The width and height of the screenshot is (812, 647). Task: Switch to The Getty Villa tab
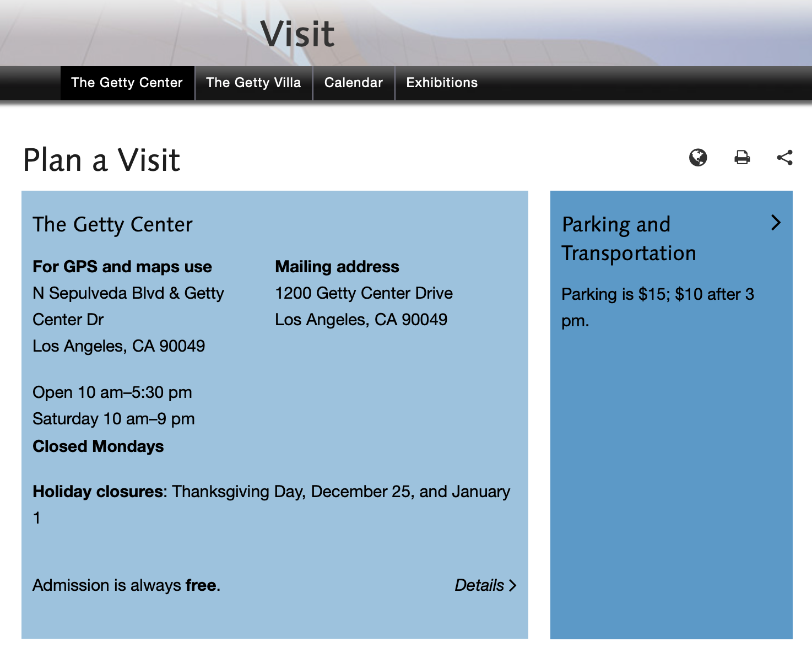[253, 83]
